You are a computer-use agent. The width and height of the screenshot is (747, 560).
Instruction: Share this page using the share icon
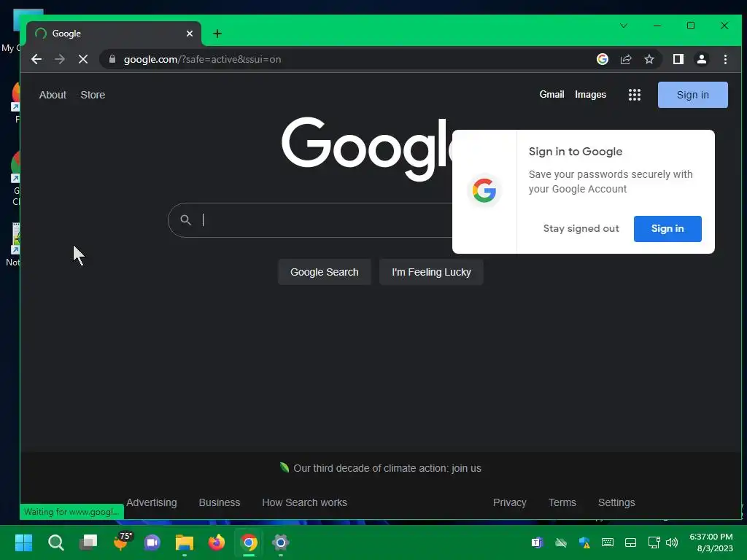click(x=625, y=59)
